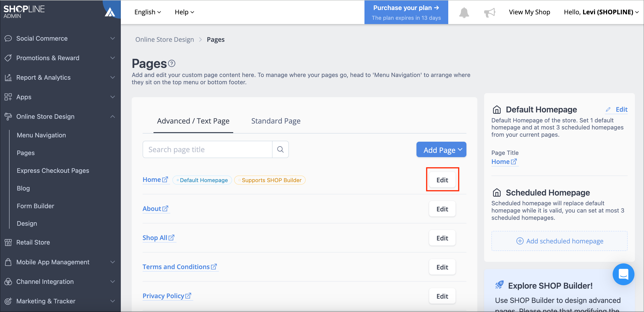Screen dimensions: 644x312
Task: Open Menu Navigation in the sidebar
Action: pyautogui.click(x=41, y=135)
